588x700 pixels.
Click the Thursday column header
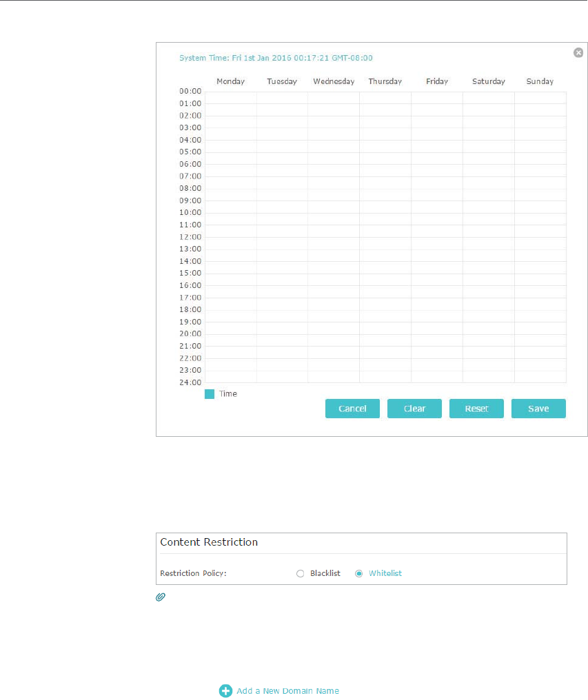coord(385,81)
